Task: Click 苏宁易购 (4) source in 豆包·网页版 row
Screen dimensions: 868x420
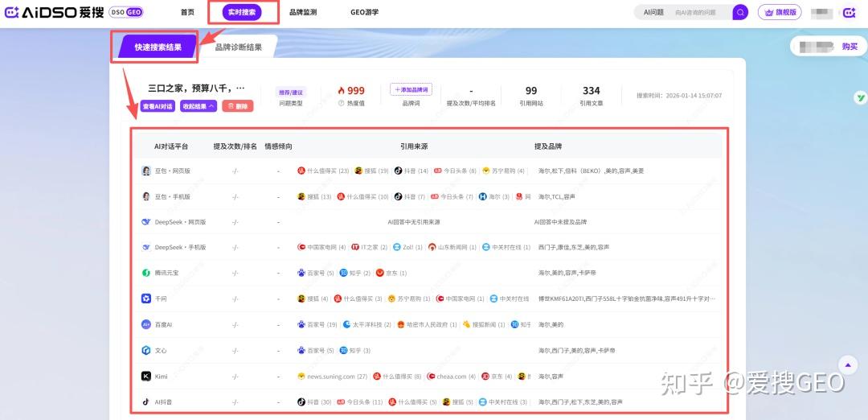Action: 503,171
